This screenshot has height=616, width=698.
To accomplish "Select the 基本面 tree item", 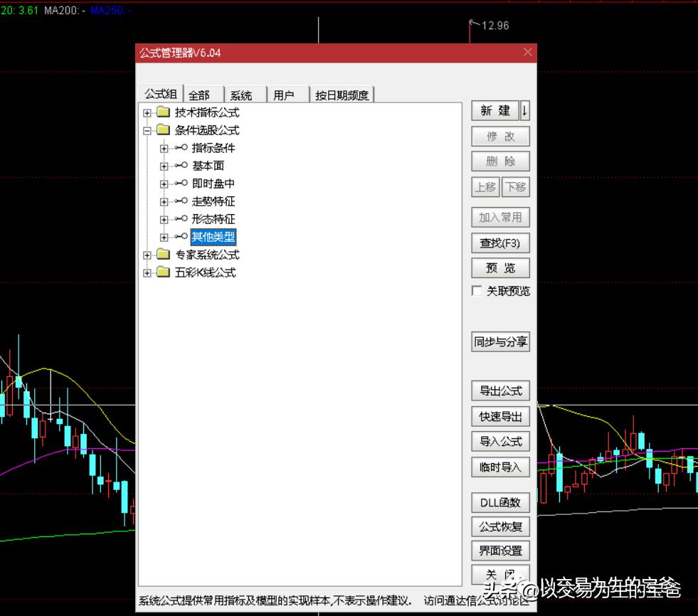I will click(208, 166).
